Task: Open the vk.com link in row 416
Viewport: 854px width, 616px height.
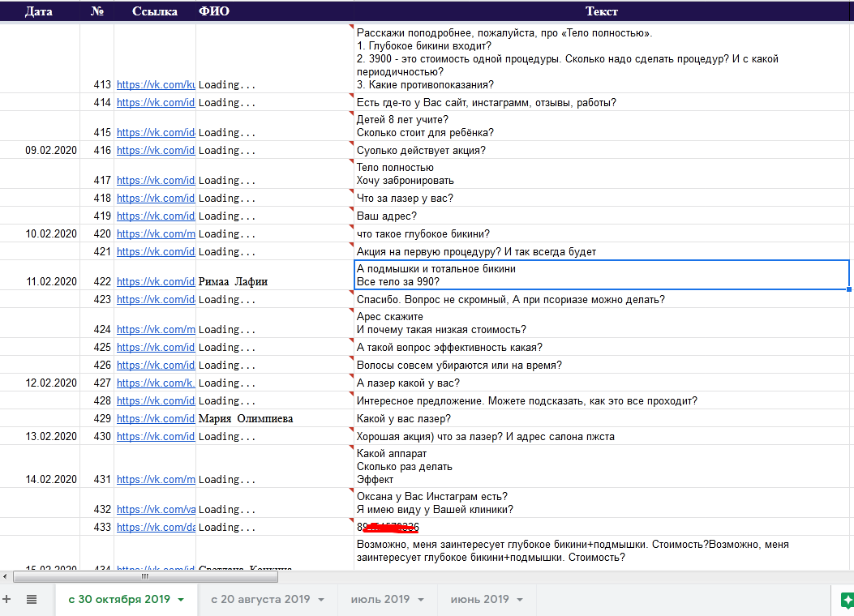Action: pos(156,150)
